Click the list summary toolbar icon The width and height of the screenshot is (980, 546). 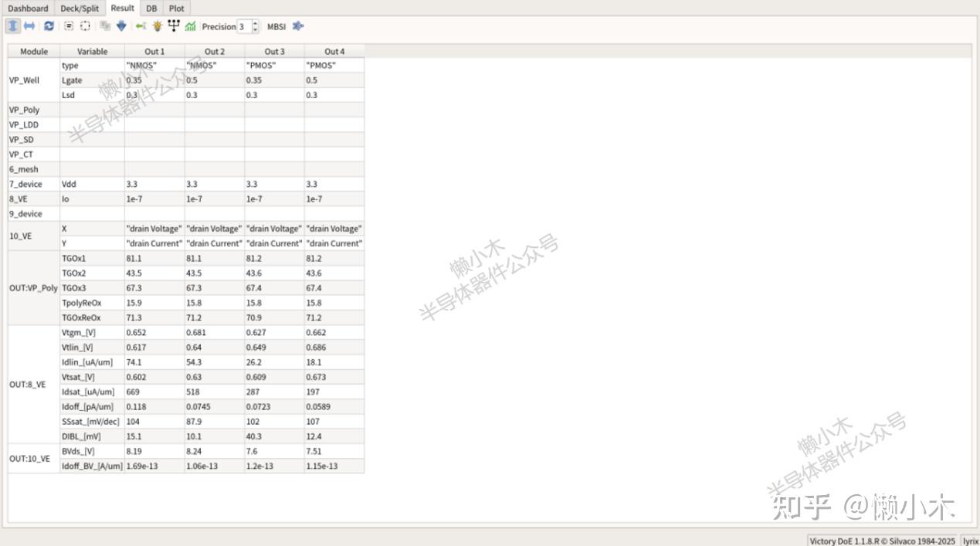tap(68, 25)
